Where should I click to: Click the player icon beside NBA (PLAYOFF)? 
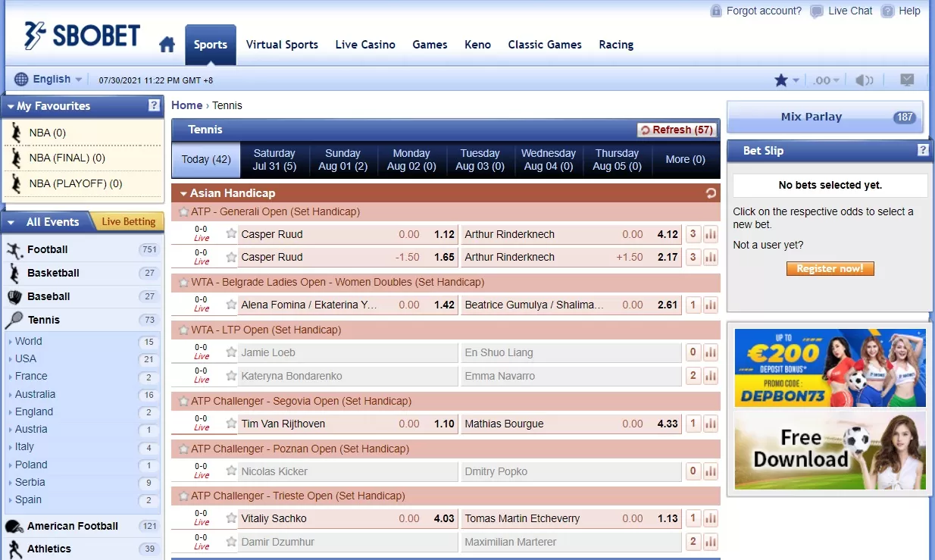[17, 183]
